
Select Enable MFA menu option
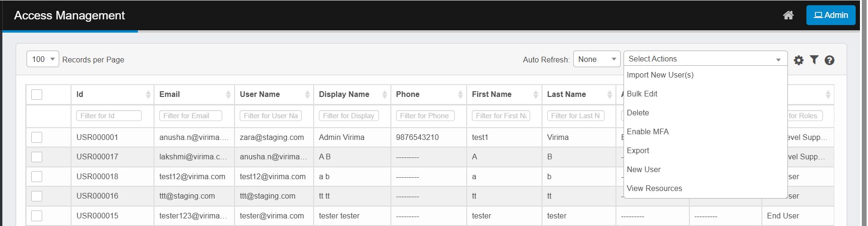648,131
